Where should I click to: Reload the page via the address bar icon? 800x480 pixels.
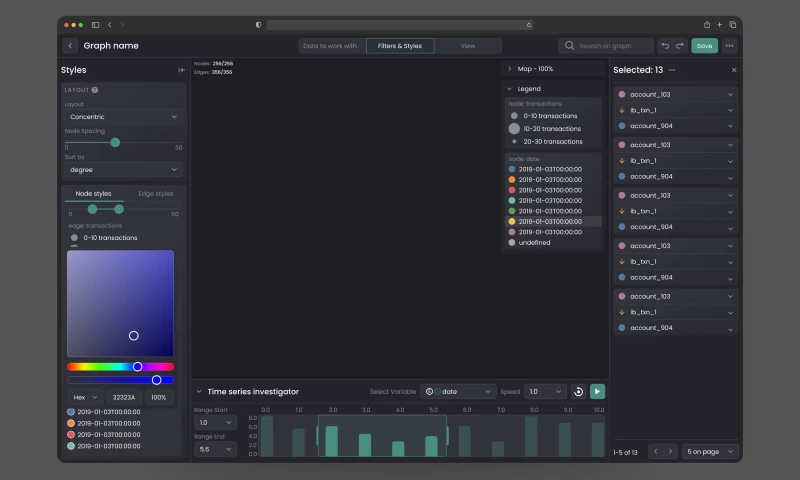pos(529,24)
